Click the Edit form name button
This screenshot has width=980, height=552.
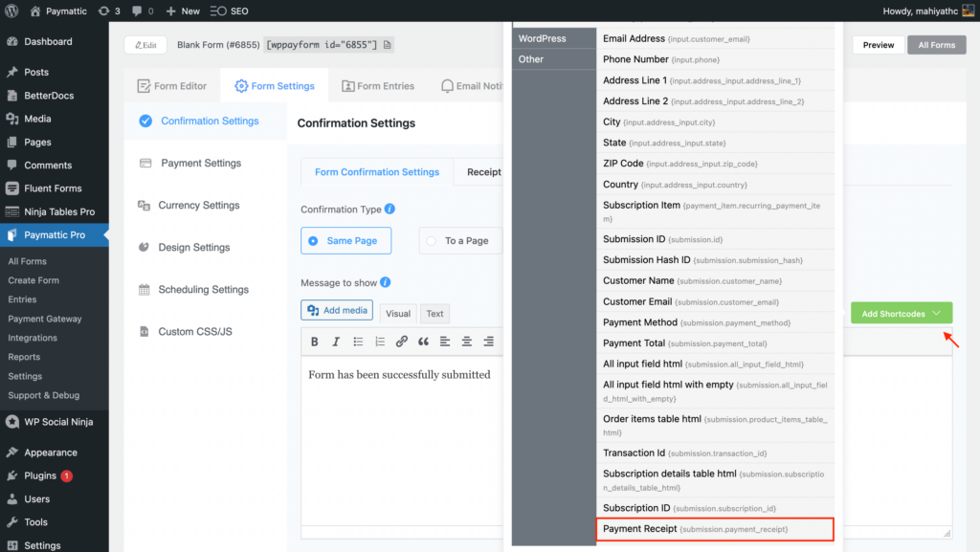click(145, 45)
